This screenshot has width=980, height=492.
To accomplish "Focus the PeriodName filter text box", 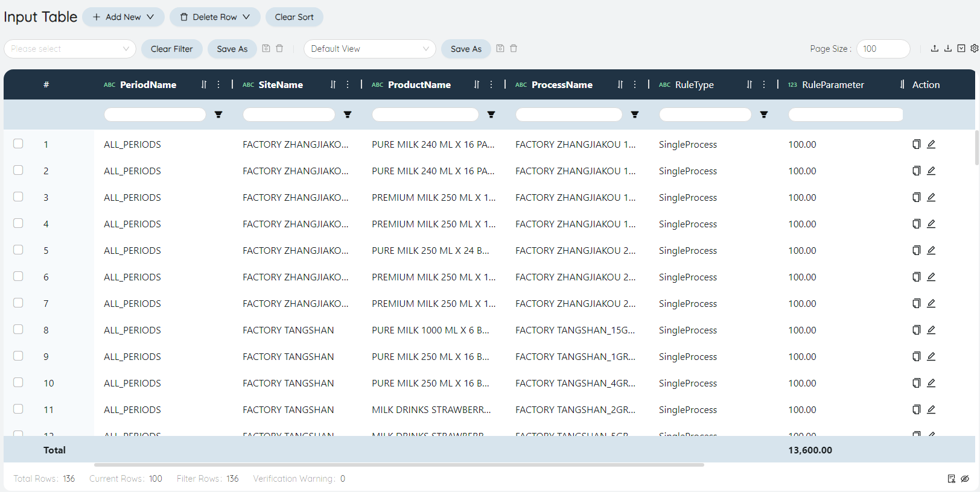I will tap(155, 115).
